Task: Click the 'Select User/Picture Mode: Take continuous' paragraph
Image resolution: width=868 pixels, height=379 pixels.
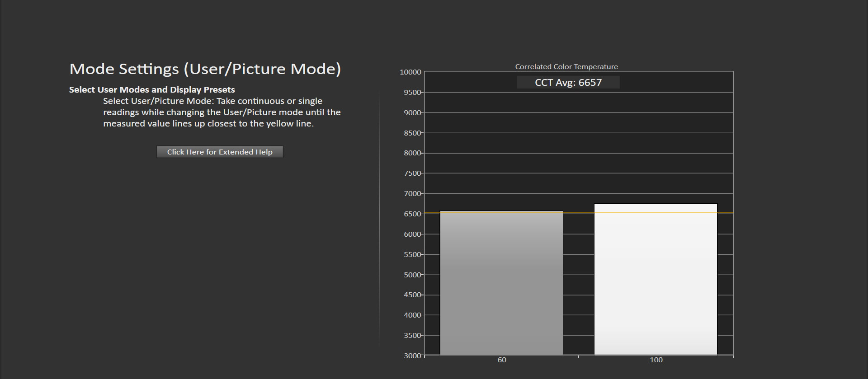Action: [x=222, y=112]
